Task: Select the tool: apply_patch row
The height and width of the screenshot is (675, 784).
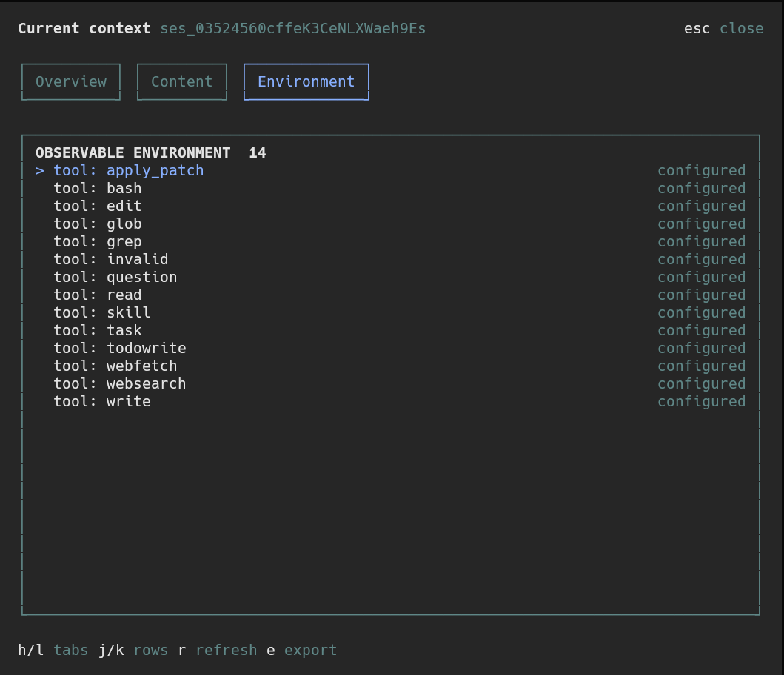Action: (x=390, y=170)
